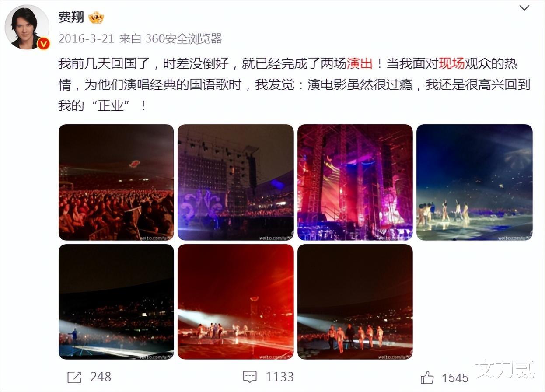Image resolution: width=545 pixels, height=392 pixels.
Task: Click the red 演出 keyword link
Action: tap(360, 64)
